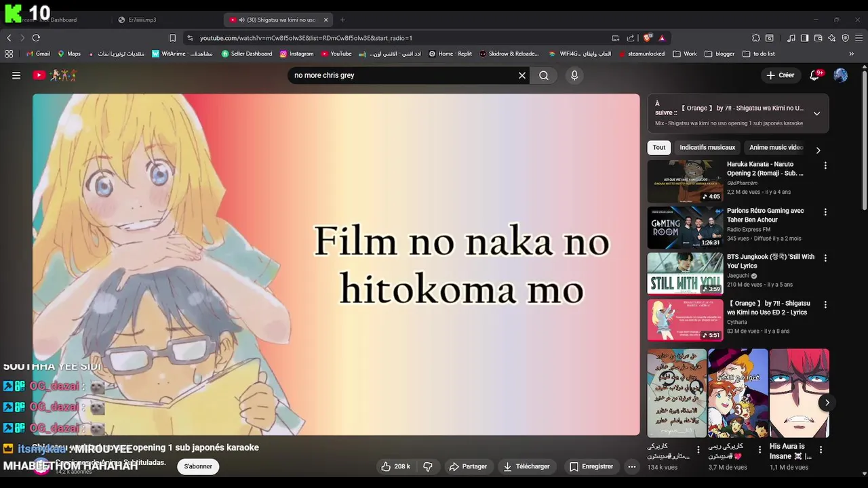Open YouTube notifications bell
The width and height of the screenshot is (868, 488).
point(814,75)
